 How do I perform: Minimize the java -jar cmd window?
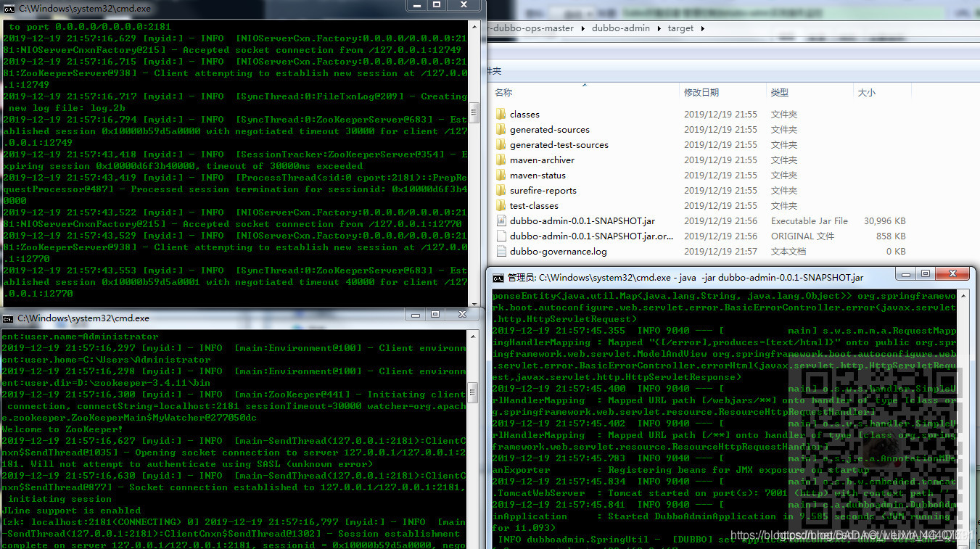click(906, 274)
